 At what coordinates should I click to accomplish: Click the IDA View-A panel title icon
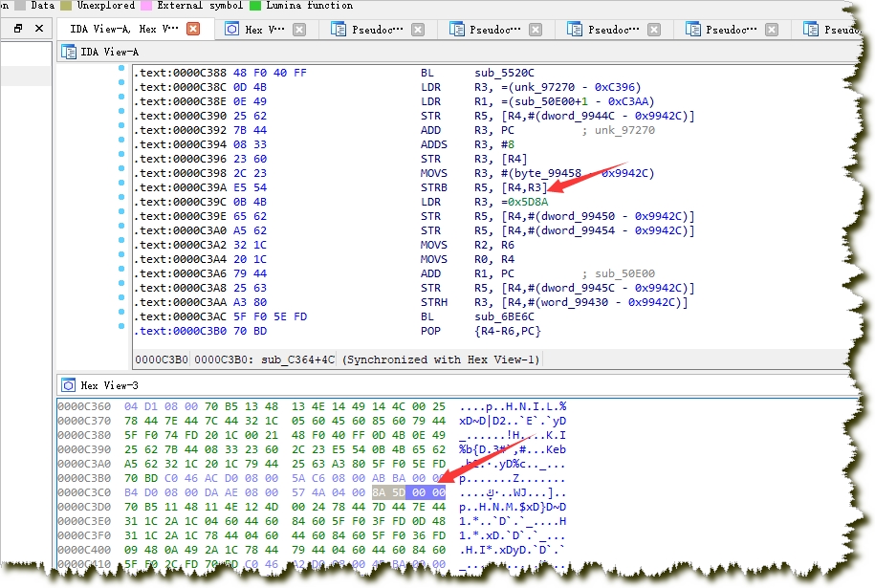click(69, 52)
